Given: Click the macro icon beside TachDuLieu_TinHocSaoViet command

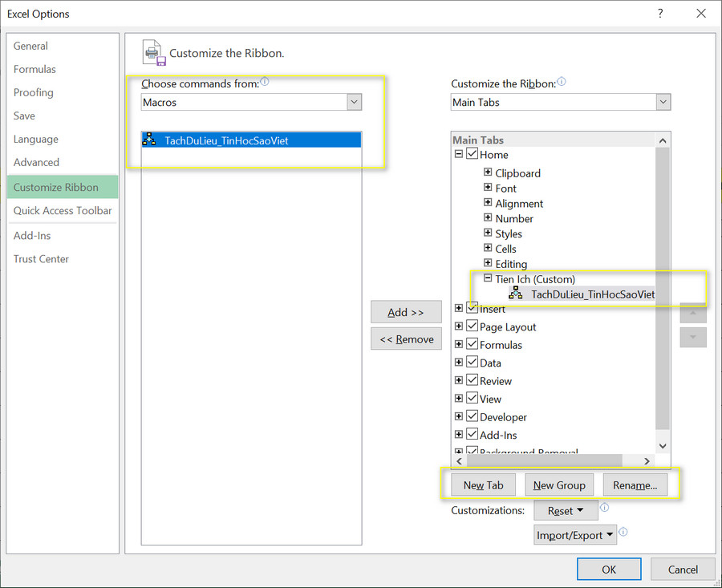Looking at the screenshot, I should [x=148, y=139].
